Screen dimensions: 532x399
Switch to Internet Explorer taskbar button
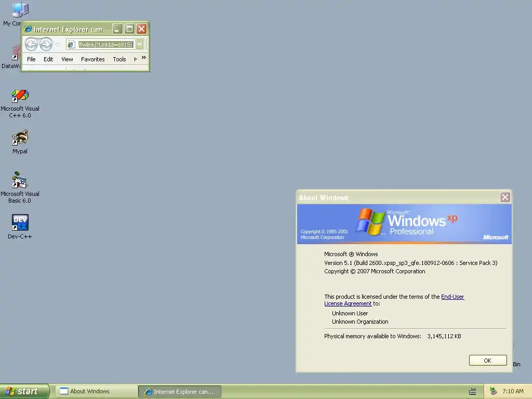click(180, 392)
